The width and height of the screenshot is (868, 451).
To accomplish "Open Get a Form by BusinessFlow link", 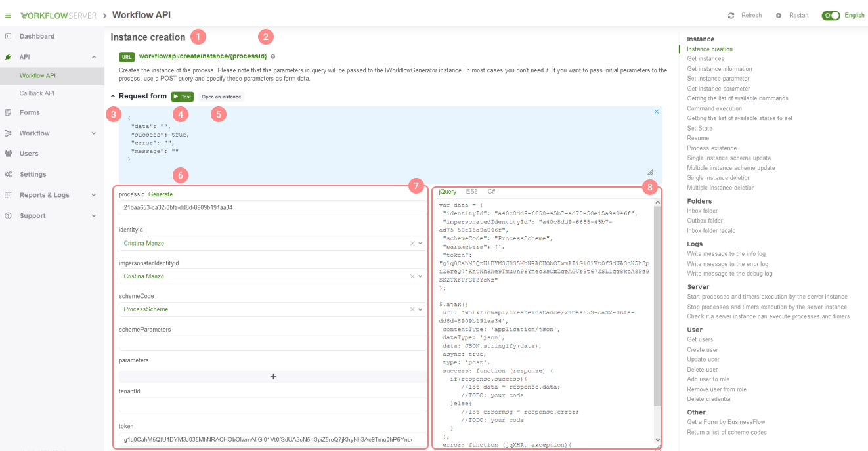I will [x=726, y=422].
